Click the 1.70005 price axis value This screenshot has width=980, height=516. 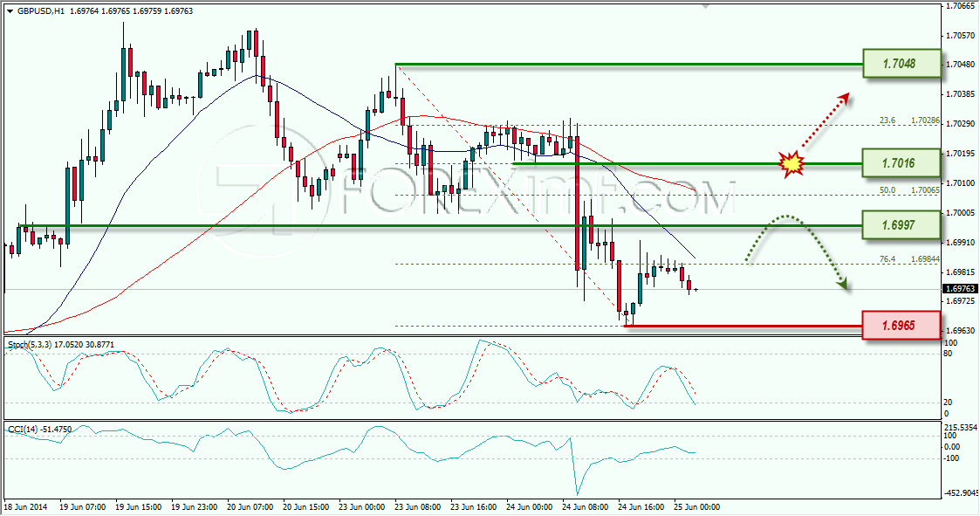(962, 213)
